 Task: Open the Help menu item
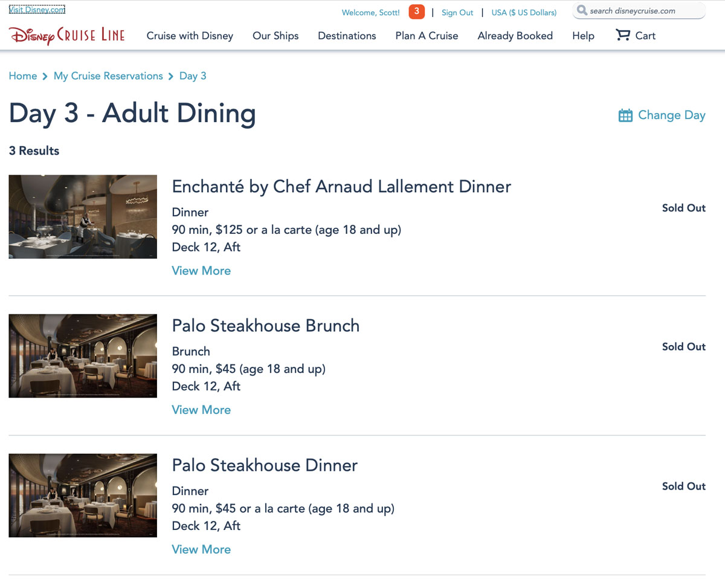[583, 36]
